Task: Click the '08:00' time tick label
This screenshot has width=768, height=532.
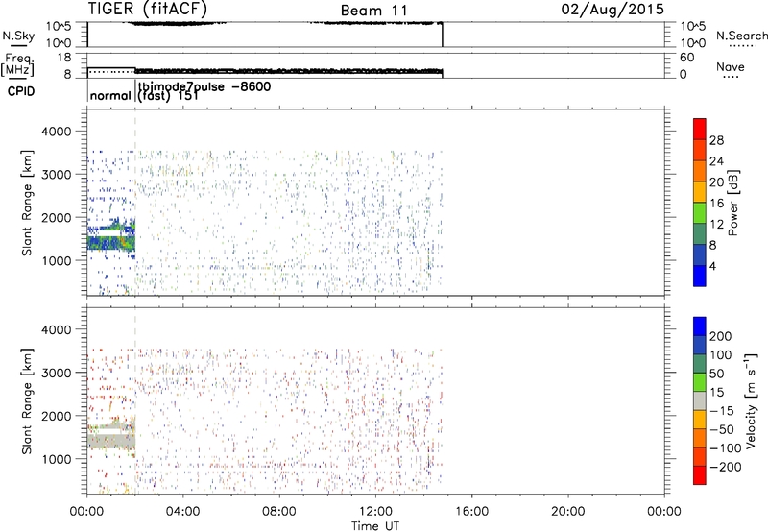Action: (279, 512)
